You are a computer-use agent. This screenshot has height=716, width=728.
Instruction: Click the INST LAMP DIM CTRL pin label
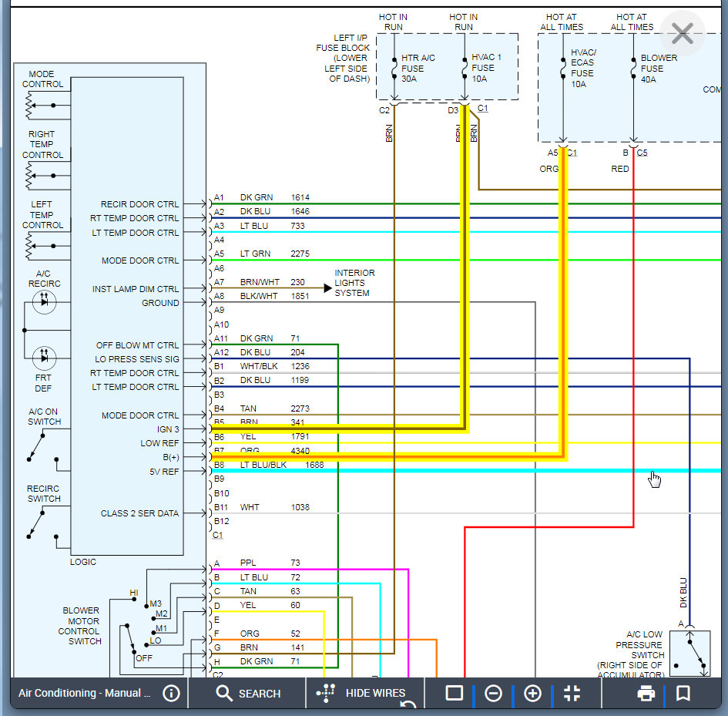pos(135,289)
